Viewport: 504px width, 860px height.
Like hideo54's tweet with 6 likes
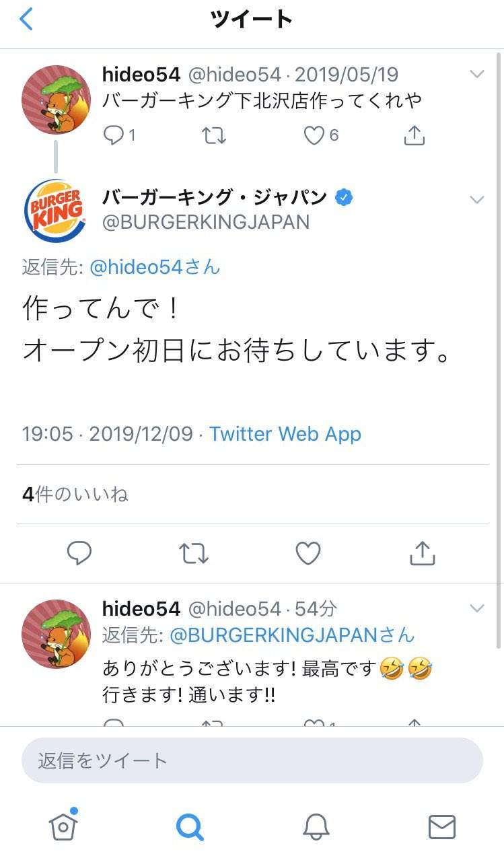point(314,136)
